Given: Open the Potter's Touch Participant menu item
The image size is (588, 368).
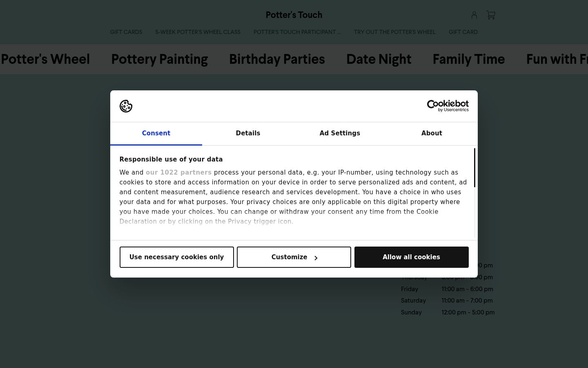Looking at the screenshot, I should [x=297, y=32].
